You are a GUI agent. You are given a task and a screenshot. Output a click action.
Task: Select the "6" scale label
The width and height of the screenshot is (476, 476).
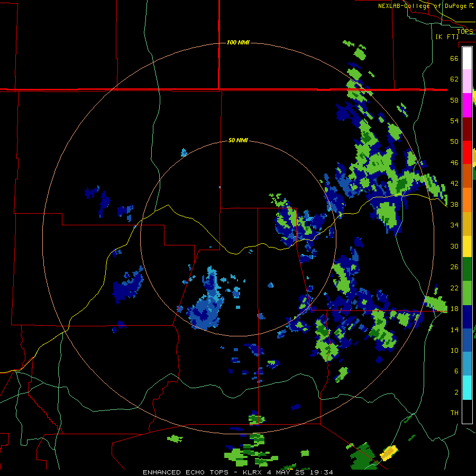tap(456, 371)
